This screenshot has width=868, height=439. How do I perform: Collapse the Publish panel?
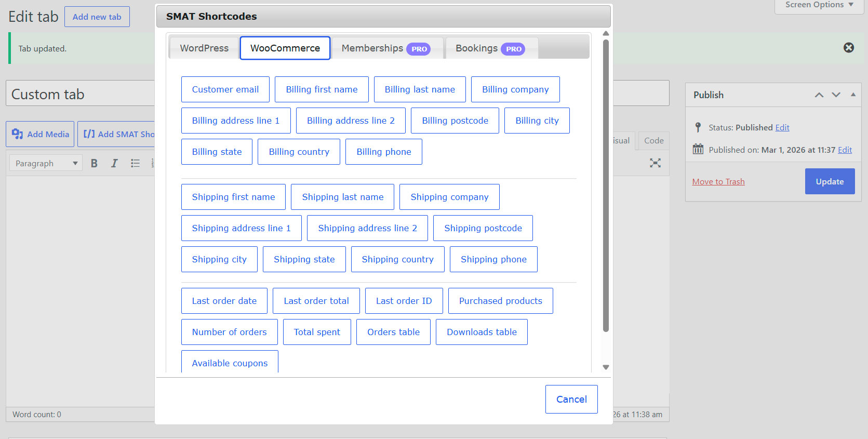click(853, 95)
